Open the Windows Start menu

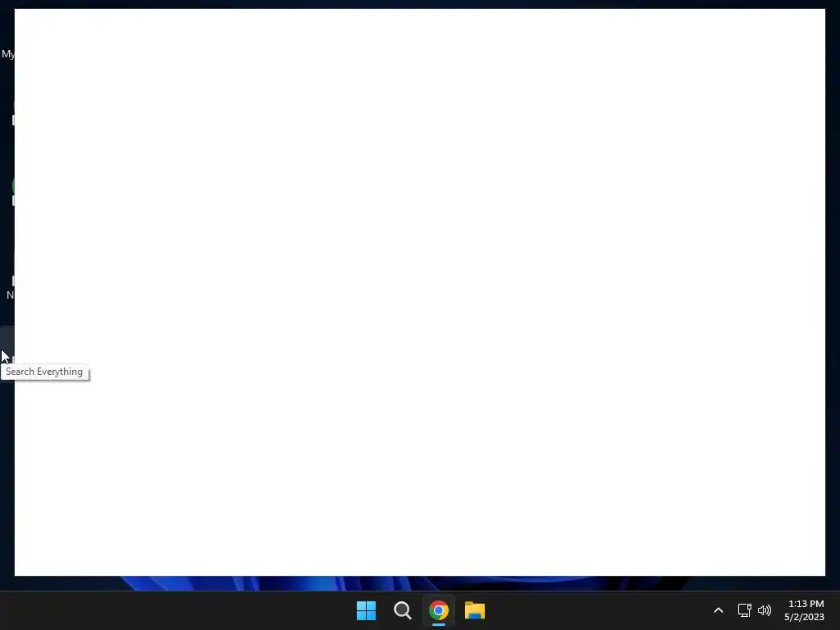click(366, 610)
